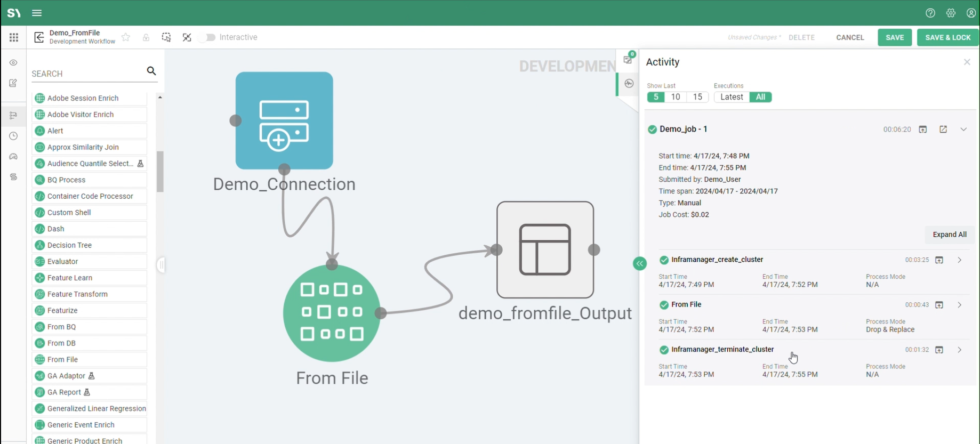Click the SAVE & LOCK button
Image resolution: width=980 pixels, height=444 pixels.
947,37
